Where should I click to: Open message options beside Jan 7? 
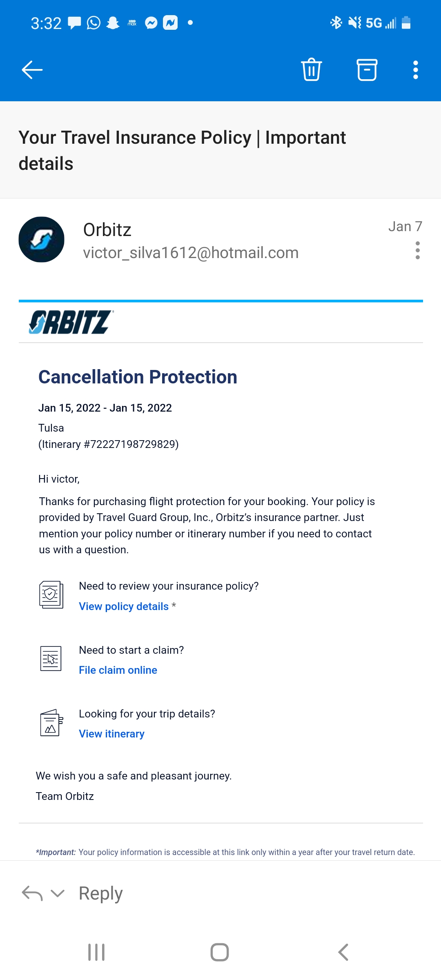tap(417, 250)
